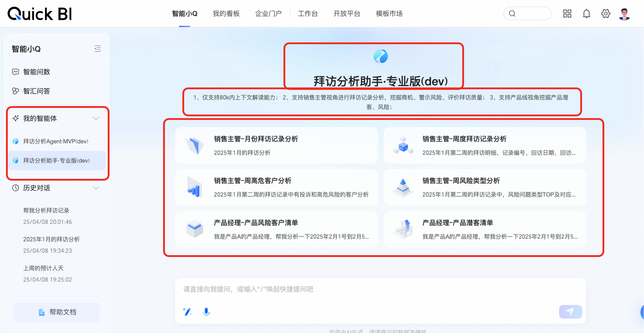The height and width of the screenshot is (333, 644).
Task: Click the 月份拜访记录分析 card icon
Action: tap(194, 145)
